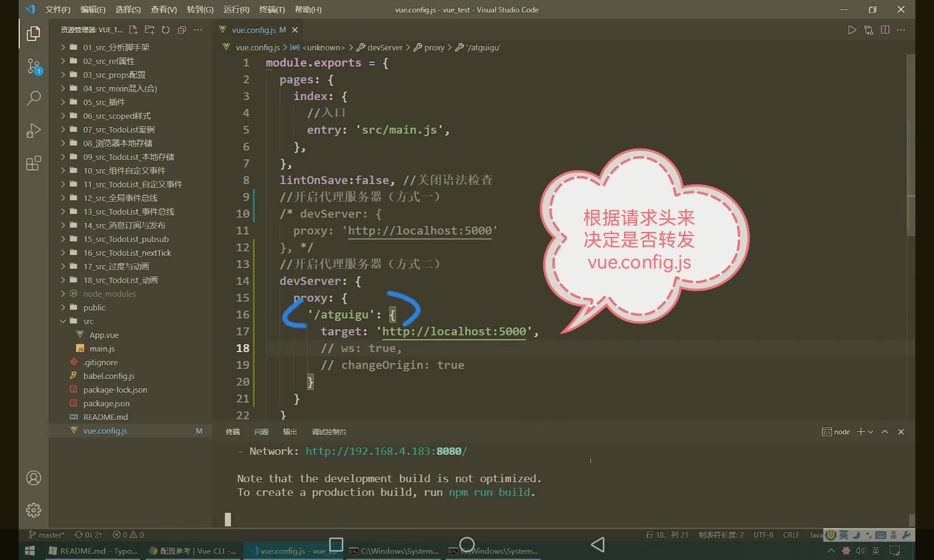Viewport: 934px width, 560px height.
Task: Open terminal launch profile dropdown
Action: (870, 432)
